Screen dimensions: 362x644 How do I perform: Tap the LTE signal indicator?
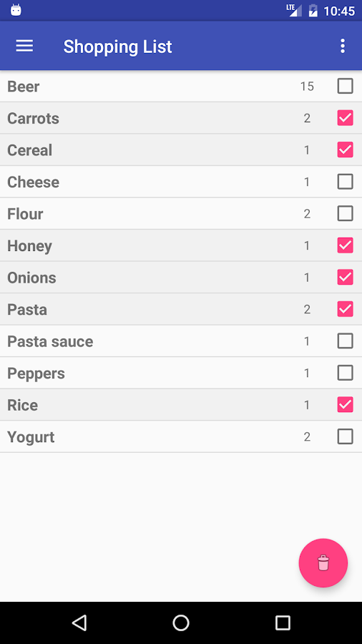click(294, 10)
